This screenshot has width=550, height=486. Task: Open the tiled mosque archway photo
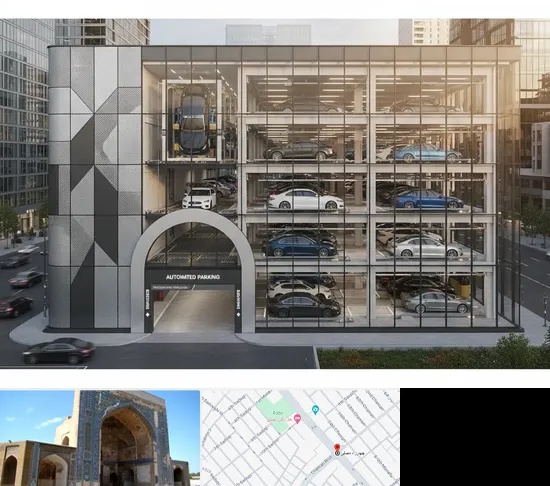100,438
